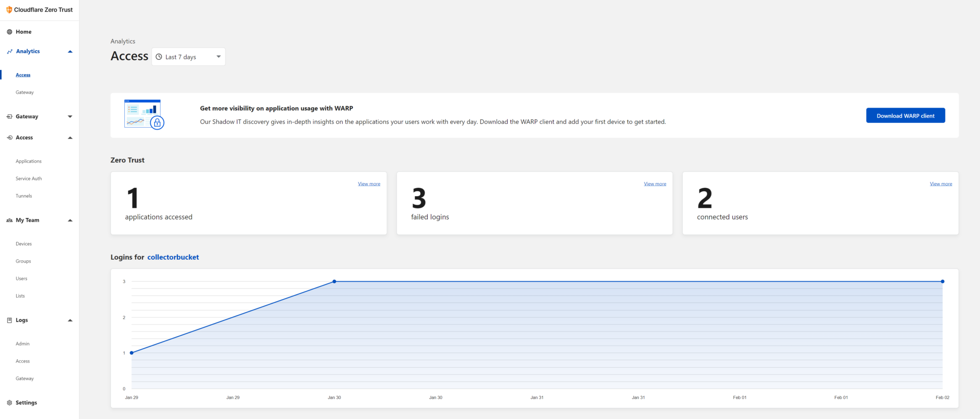Click the Gateway arrow icon in sidebar
980x419 pixels.
point(9,117)
